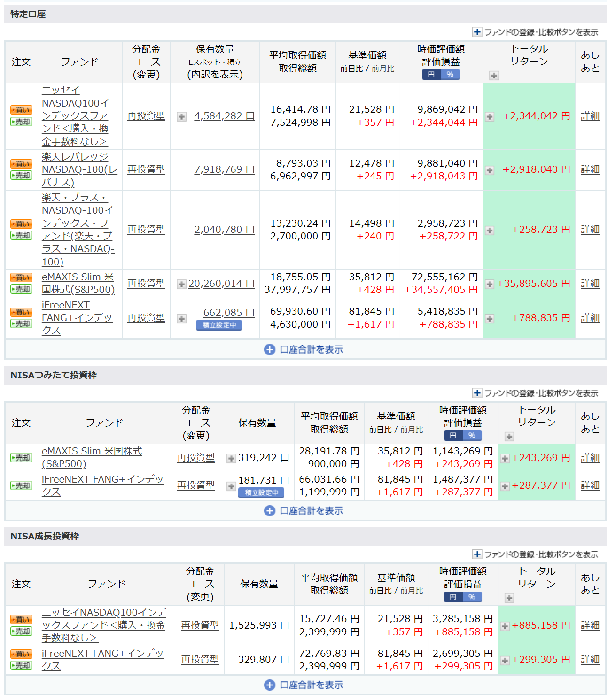The height and width of the screenshot is (700, 608).
Task: Show ファンドの登録・比較ボタン in NISA成長投資枠 section
Action: (x=535, y=554)
